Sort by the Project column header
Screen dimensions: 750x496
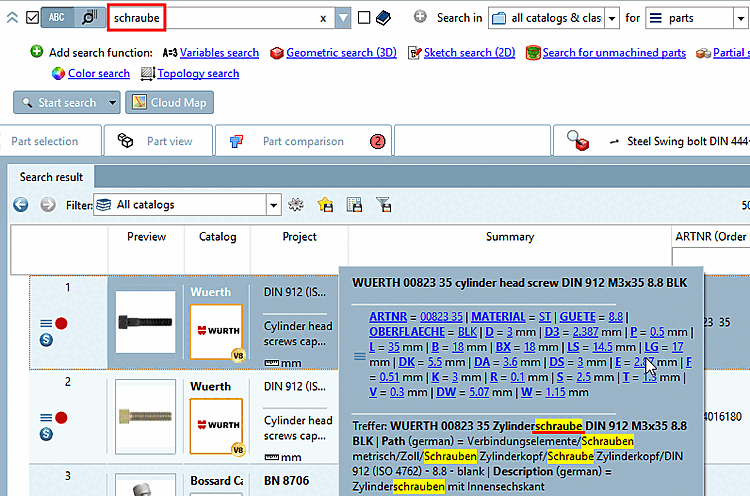(x=299, y=237)
